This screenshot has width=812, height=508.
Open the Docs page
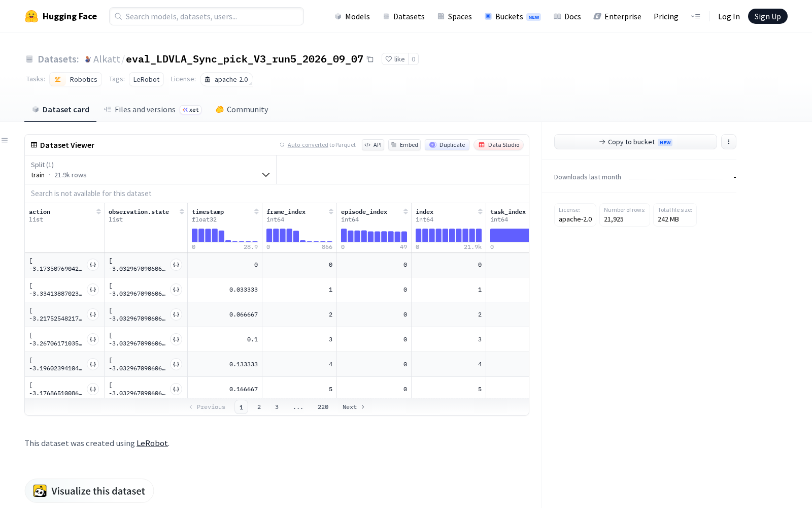(x=567, y=16)
